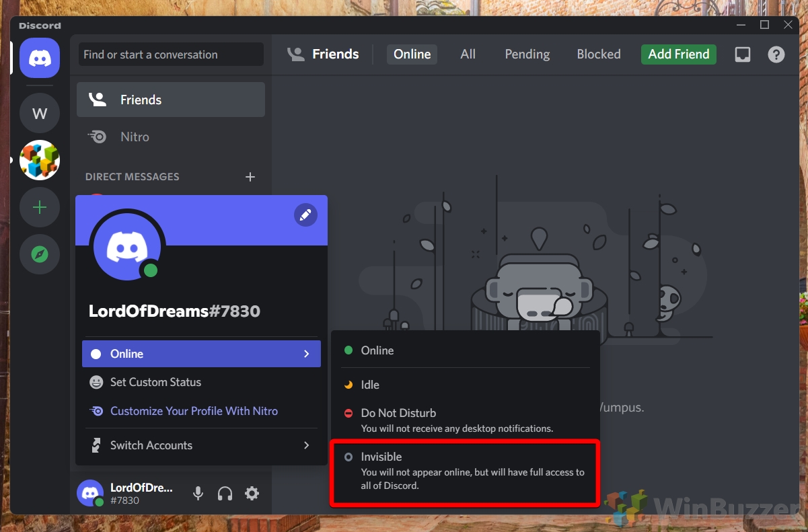Add a server with the plus icon
The width and height of the screenshot is (808, 532).
[40, 207]
